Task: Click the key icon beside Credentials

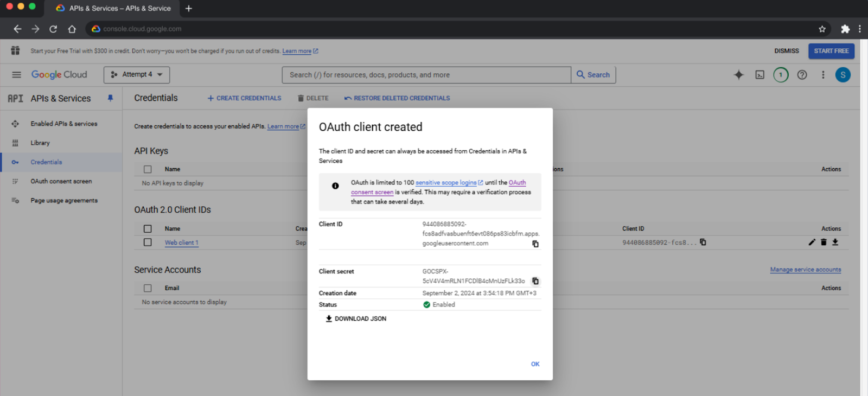Action: click(15, 162)
